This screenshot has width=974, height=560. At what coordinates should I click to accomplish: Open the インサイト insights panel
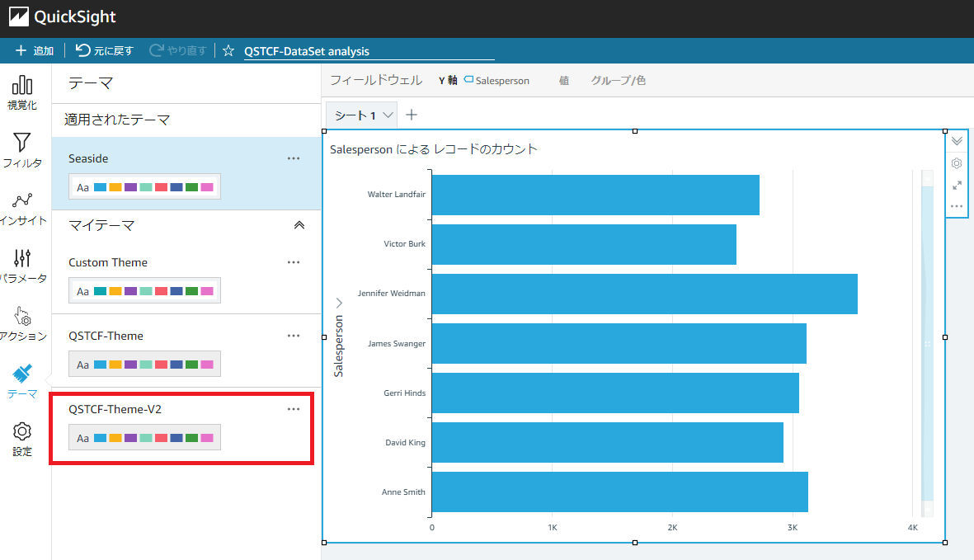coord(22,209)
